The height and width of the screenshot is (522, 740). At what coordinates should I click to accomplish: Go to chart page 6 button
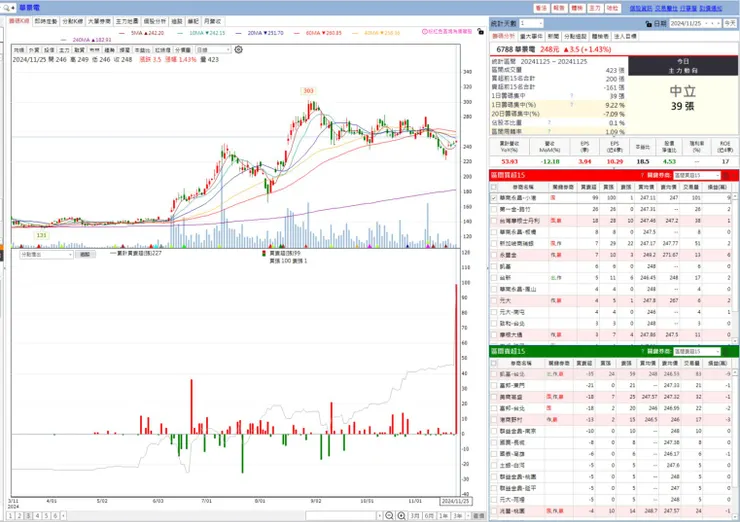(55, 516)
